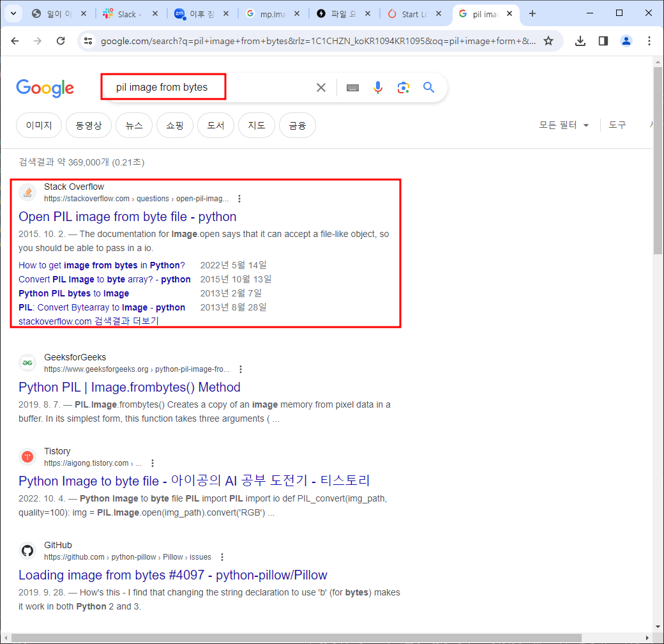This screenshot has width=664, height=644.
Task: Click the horizontal scrollbar thumb
Action: 296,638
